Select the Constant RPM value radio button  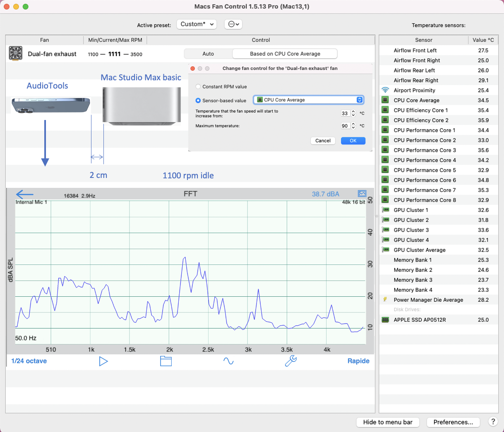point(198,86)
